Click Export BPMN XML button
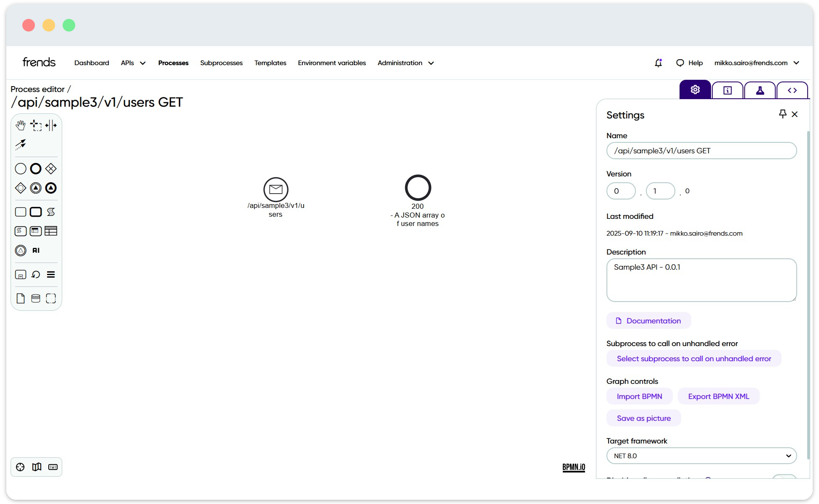This screenshot has height=504, width=819. click(718, 396)
